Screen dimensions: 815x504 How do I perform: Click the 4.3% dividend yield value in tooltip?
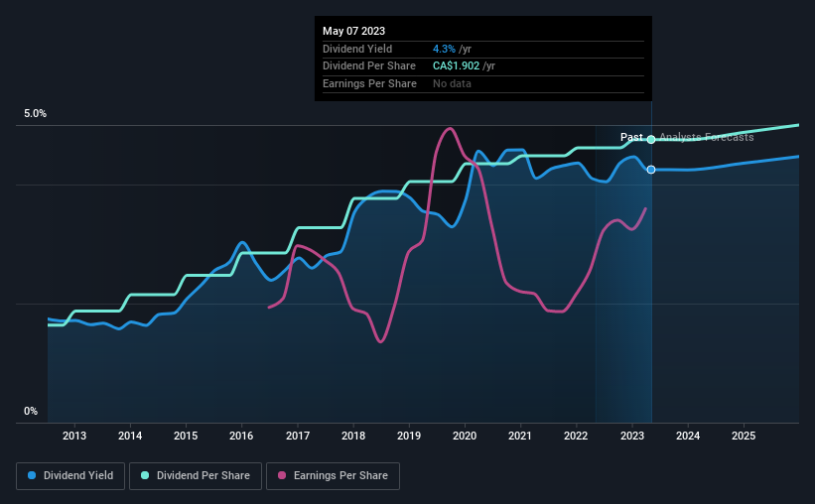[x=444, y=49]
